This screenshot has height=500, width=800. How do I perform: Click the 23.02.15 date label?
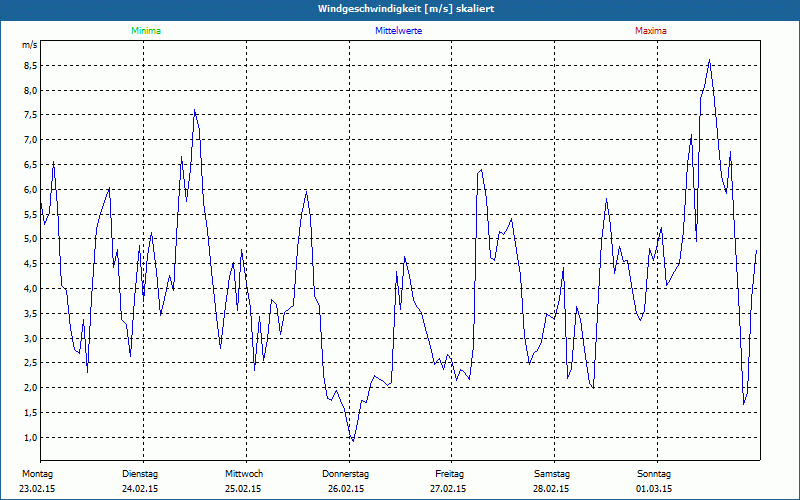click(37, 489)
